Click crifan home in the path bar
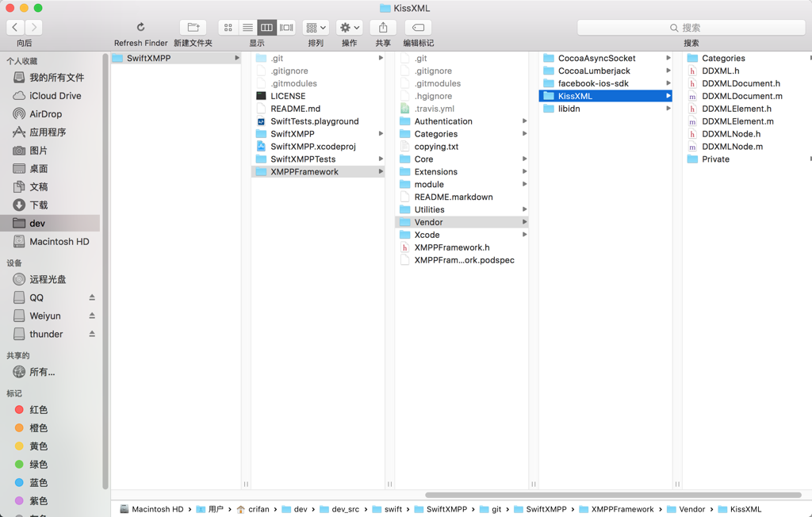Screen dimensions: 812x517 [253, 509]
